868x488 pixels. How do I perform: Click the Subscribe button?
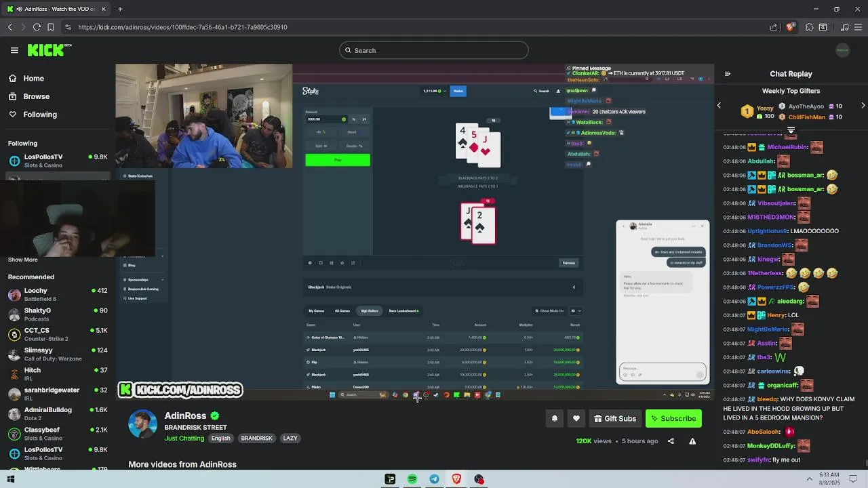pyautogui.click(x=673, y=419)
